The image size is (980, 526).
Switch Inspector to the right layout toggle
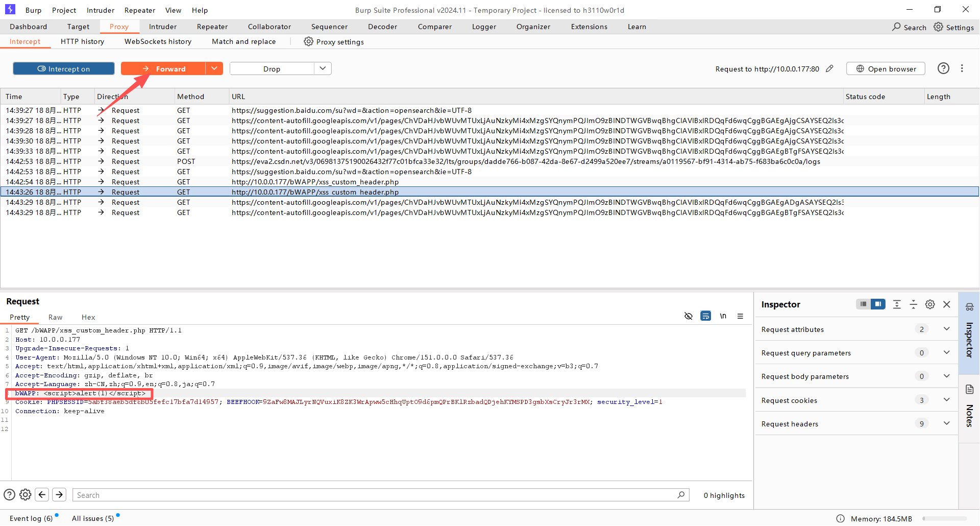click(x=878, y=304)
